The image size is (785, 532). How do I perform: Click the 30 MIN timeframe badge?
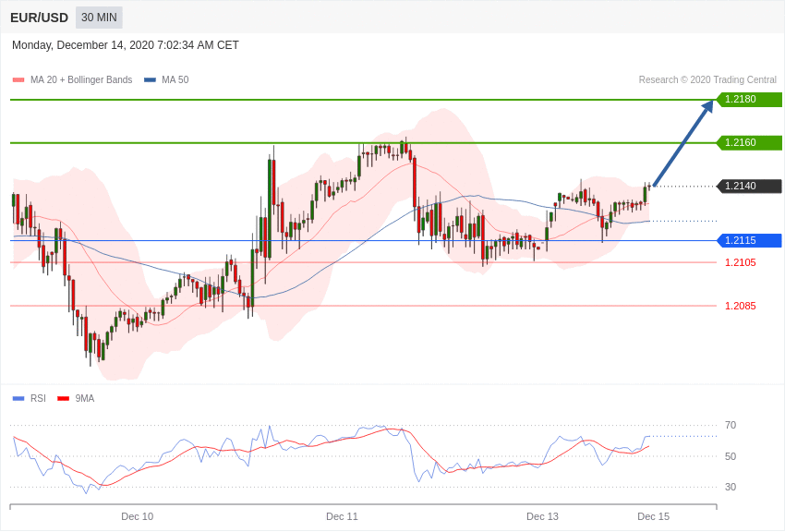click(x=99, y=18)
